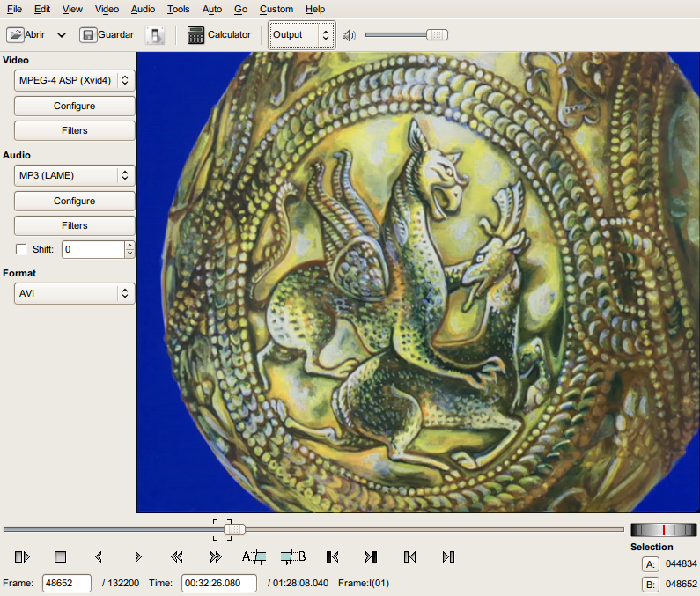Expand the MP3 (LAME) audio codec dropdown
Screen dimensions: 700x596
tap(75, 175)
